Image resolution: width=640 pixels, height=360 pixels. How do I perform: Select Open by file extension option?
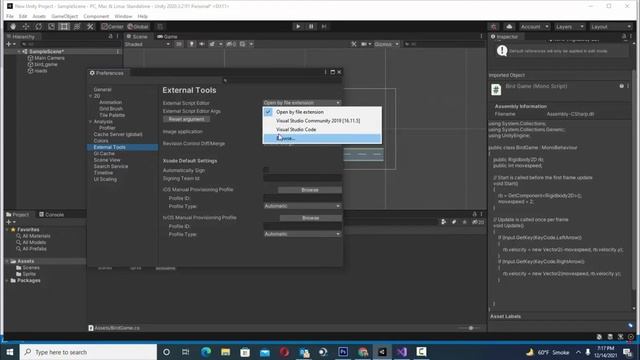click(322, 112)
